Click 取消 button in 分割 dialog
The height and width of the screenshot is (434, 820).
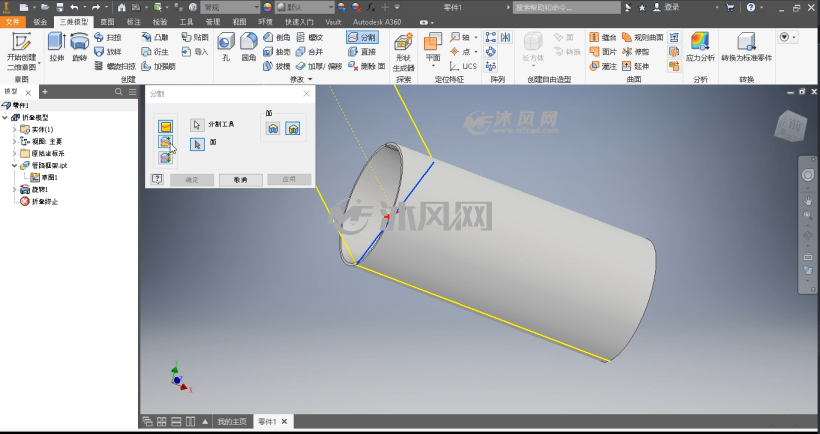(241, 180)
